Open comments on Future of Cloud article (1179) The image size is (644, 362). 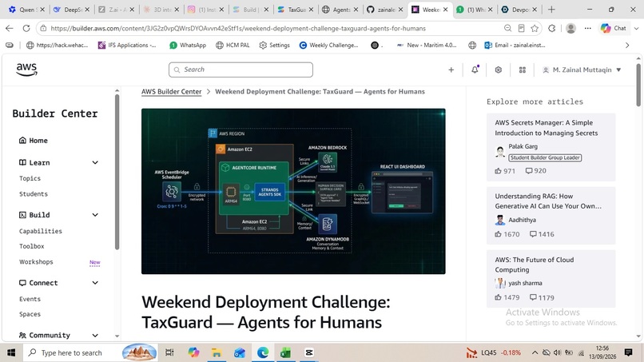point(542,297)
